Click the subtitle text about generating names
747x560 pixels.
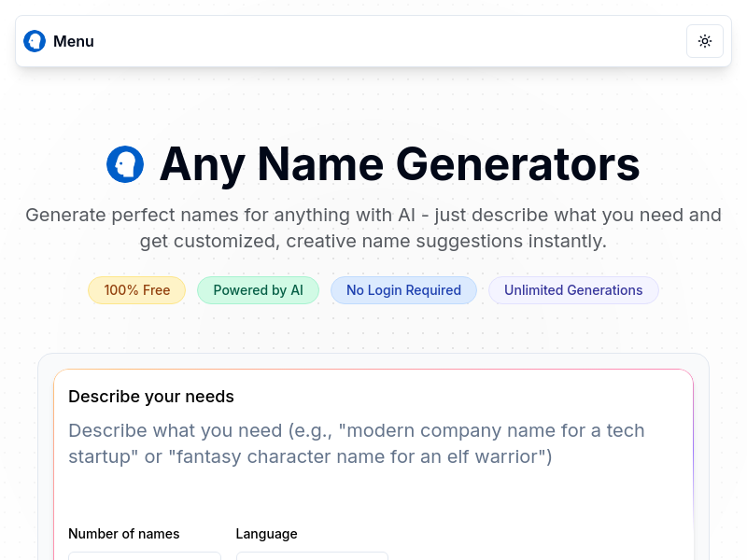pos(373,228)
